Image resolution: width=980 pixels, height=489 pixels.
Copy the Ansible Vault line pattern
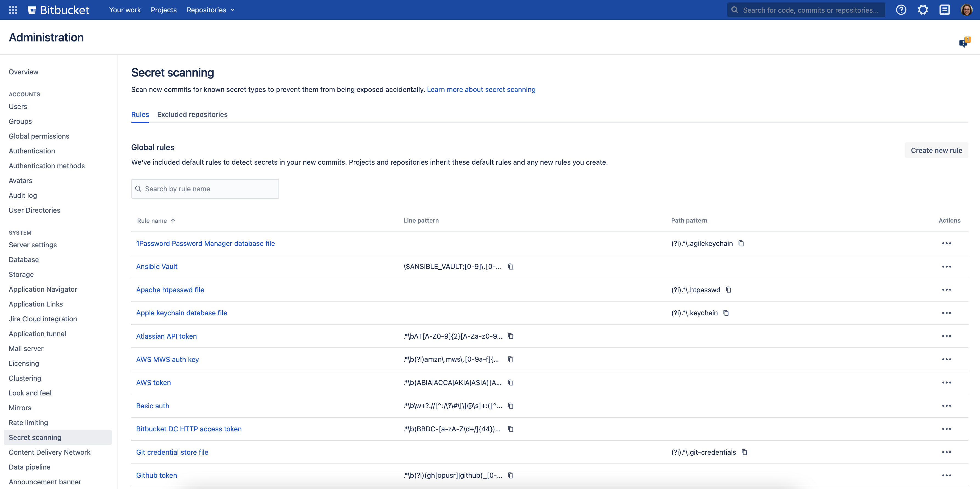[511, 266]
